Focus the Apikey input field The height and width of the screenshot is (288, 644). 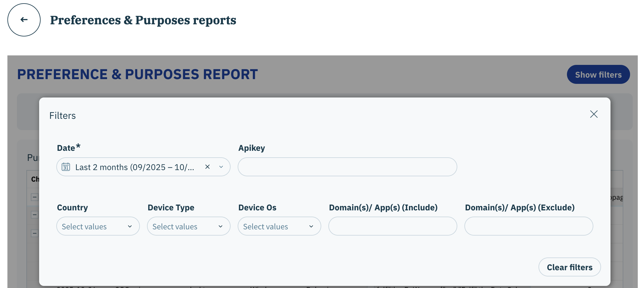[x=347, y=167]
